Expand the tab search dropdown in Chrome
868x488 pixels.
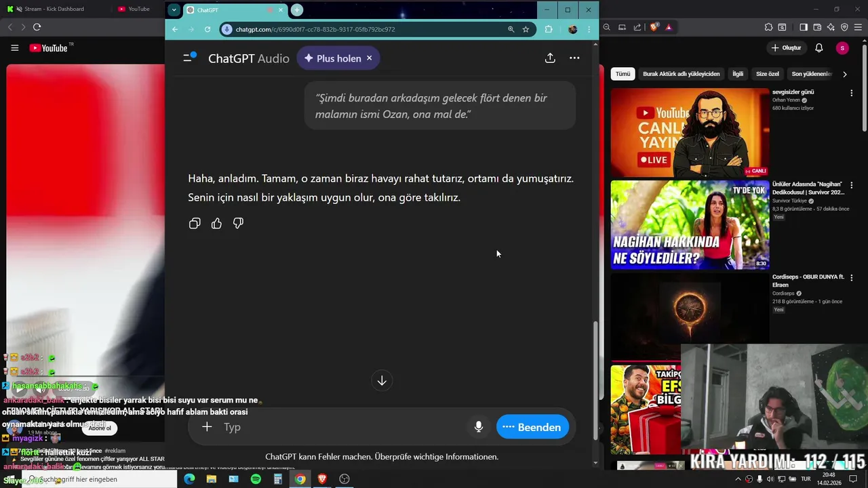174,10
